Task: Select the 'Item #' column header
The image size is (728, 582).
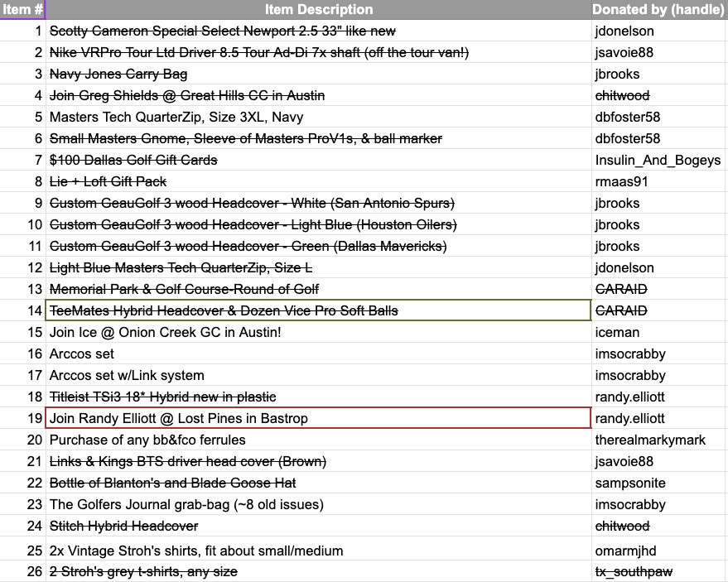Action: pos(22,9)
